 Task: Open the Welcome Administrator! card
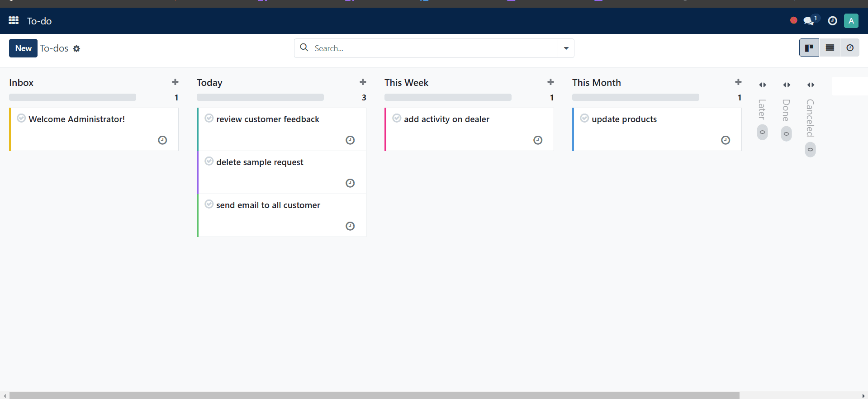click(x=94, y=129)
